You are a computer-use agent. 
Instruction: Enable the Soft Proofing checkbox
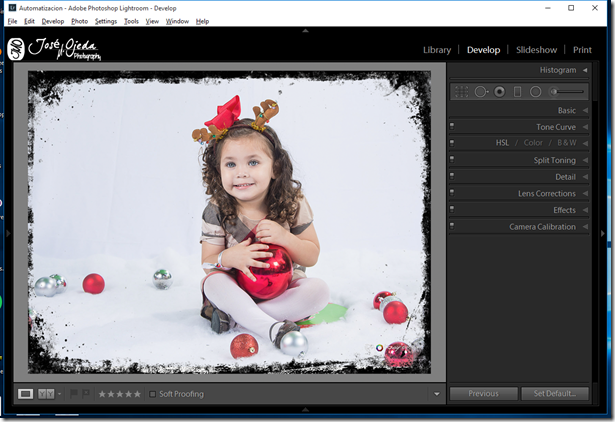[x=153, y=394]
